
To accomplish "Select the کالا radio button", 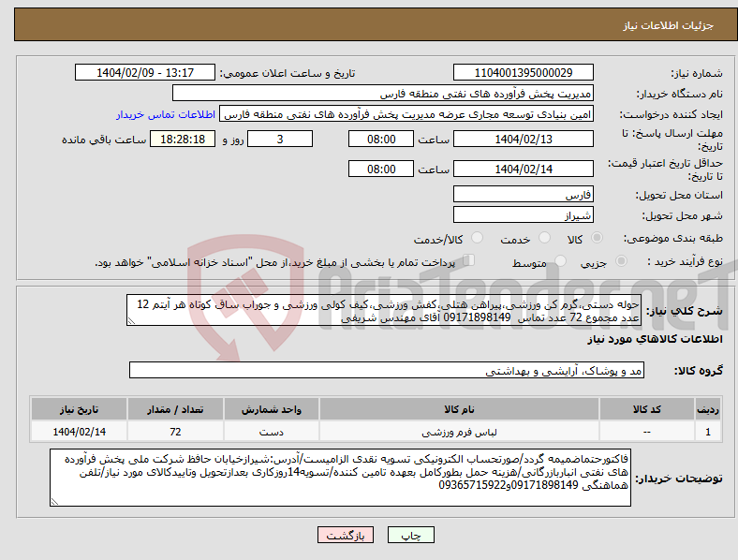I will pyautogui.click(x=597, y=238).
